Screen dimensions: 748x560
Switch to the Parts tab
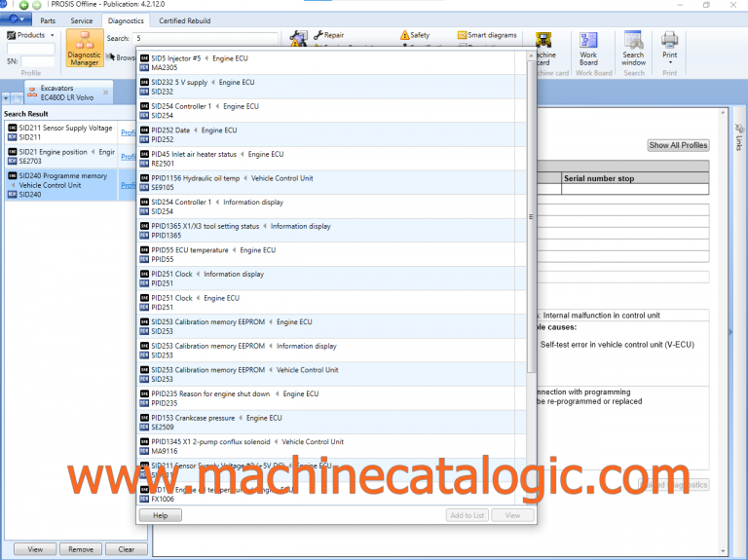point(48,21)
